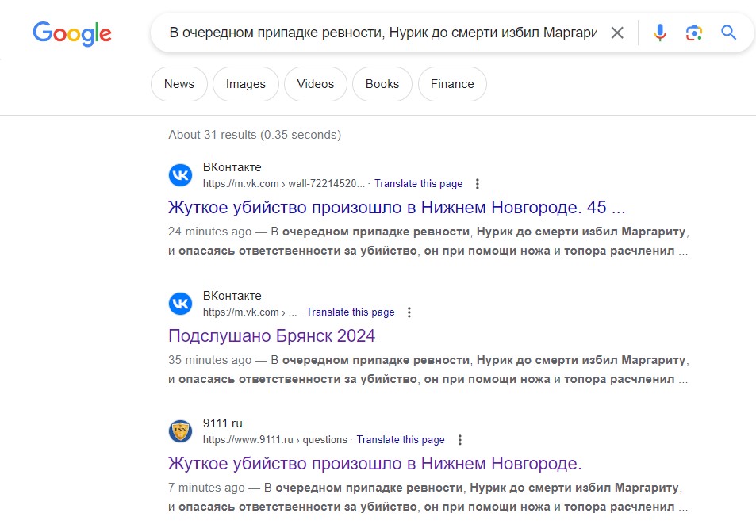Switch to the Videos tab
The height and width of the screenshot is (532, 756).
point(316,84)
